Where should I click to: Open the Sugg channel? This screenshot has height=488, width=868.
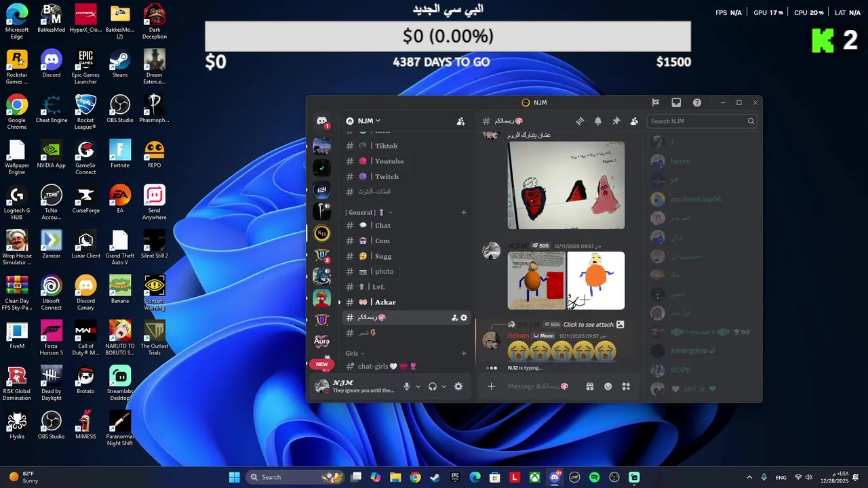click(x=406, y=256)
